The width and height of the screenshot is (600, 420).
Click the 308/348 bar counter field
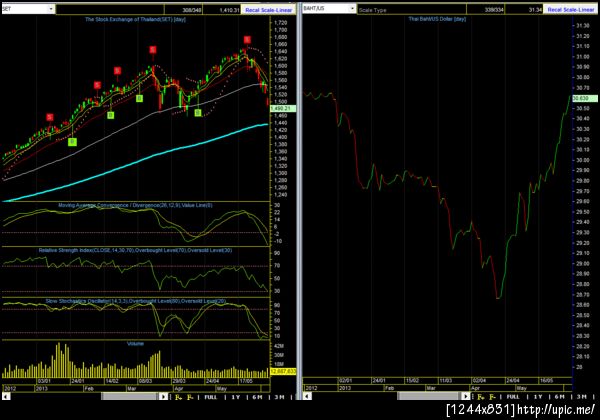183,10
